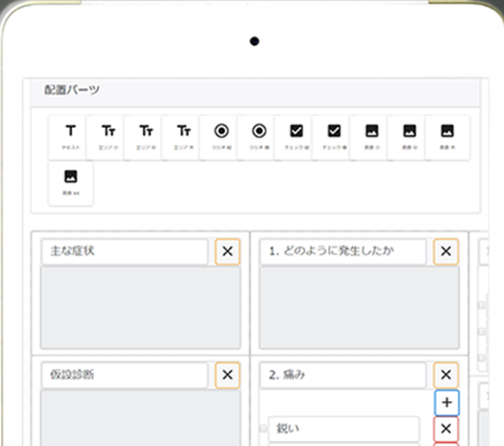Choose the ラジオ横 horizontal radio part
The image size is (504, 446).
pyautogui.click(x=259, y=137)
